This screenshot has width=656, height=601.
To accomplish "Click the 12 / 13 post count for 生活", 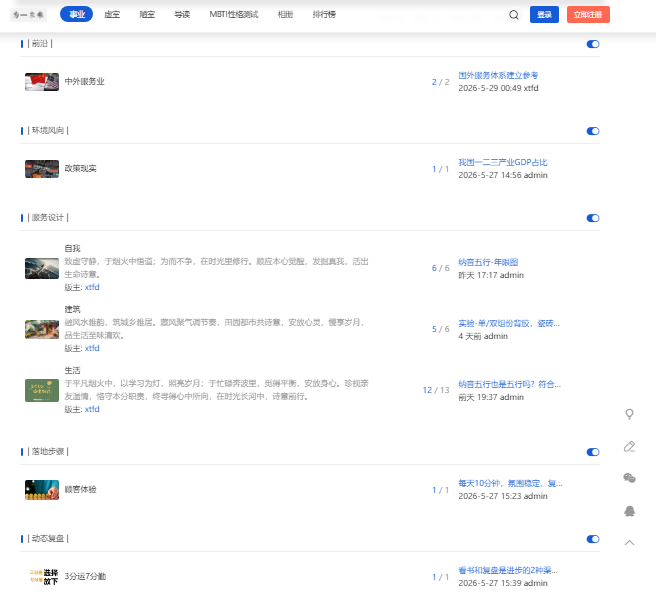I will 436,390.
